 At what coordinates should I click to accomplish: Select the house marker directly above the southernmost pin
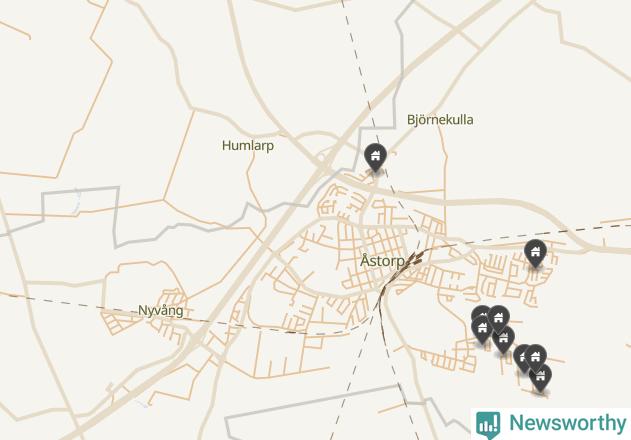pyautogui.click(x=535, y=357)
